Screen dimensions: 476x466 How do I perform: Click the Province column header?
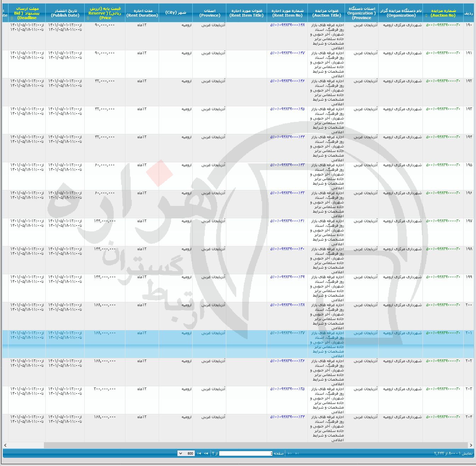pyautogui.click(x=209, y=13)
